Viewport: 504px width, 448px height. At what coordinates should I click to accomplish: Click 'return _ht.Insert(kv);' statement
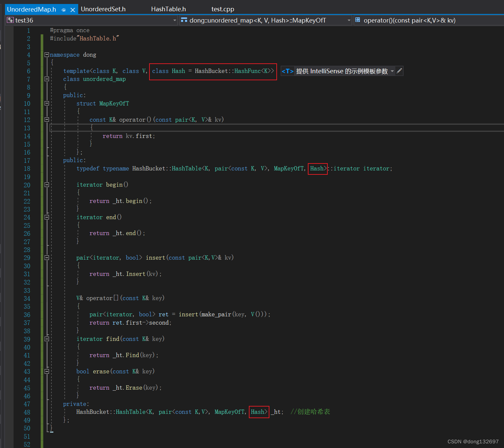(126, 274)
